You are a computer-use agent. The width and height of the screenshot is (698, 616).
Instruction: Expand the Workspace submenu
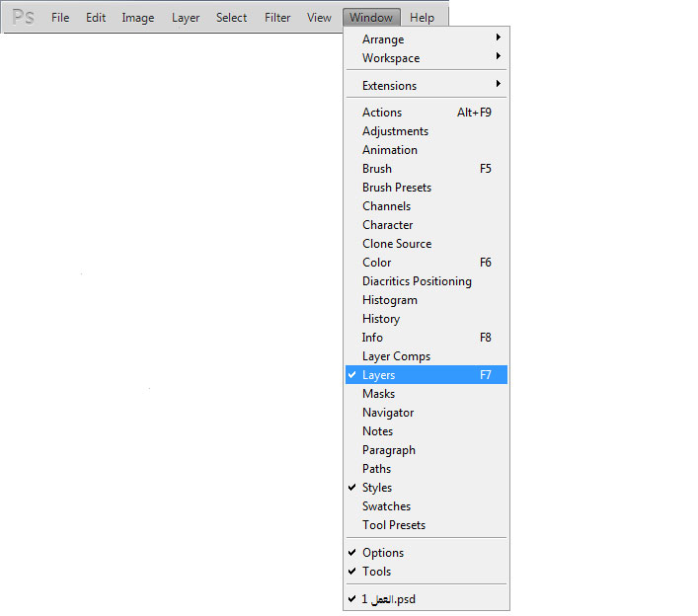(x=427, y=58)
